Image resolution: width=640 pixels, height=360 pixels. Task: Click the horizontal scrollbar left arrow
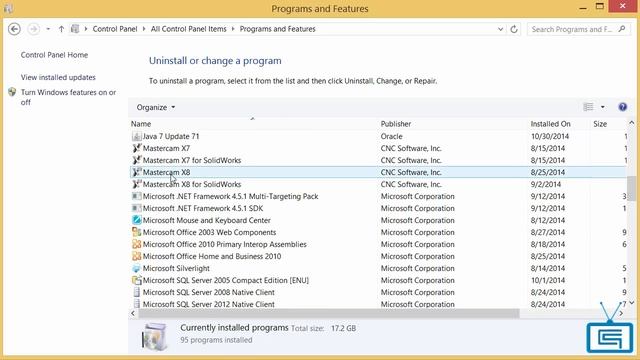(133, 313)
